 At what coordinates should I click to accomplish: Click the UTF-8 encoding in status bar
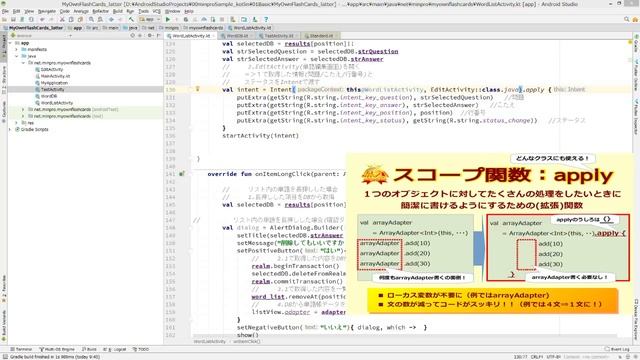coord(553,357)
